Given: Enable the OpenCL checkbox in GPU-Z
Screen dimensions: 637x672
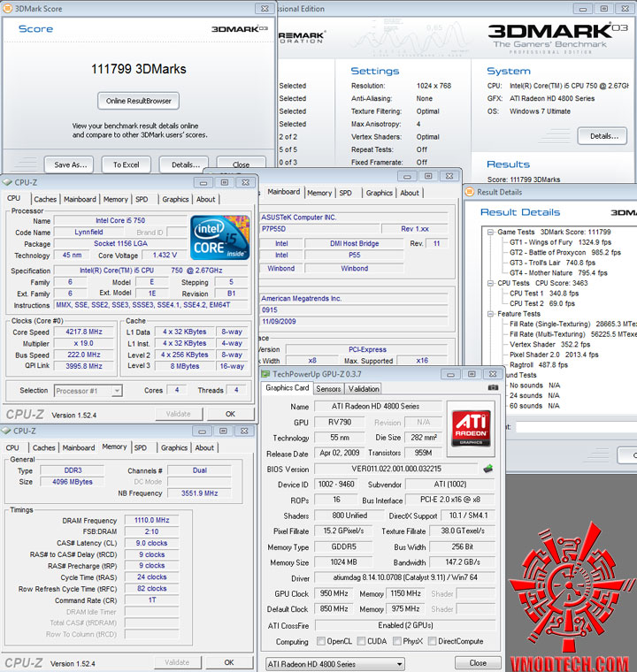Looking at the screenshot, I should pos(321,641).
